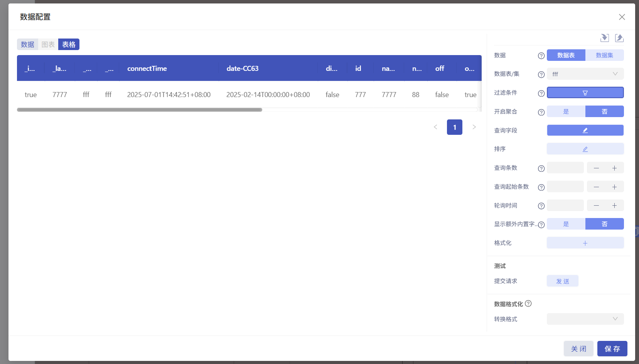The height and width of the screenshot is (364, 639).
Task: Open help for 开启聚合 setting
Action: click(x=541, y=112)
